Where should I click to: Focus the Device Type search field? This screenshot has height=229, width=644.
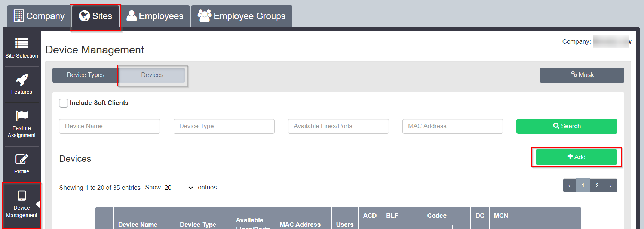224,126
